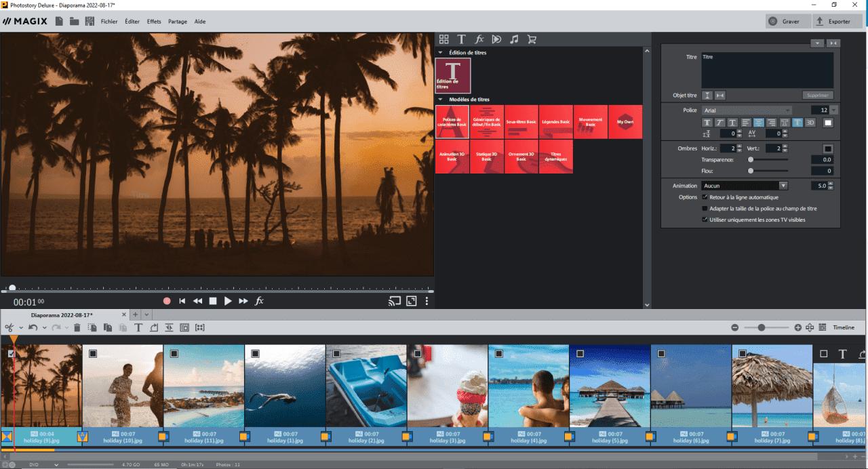Enable 3D text formatting

coord(811,123)
